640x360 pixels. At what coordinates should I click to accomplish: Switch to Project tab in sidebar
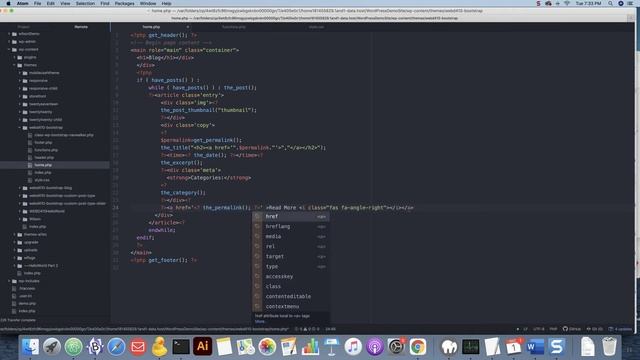(23, 27)
